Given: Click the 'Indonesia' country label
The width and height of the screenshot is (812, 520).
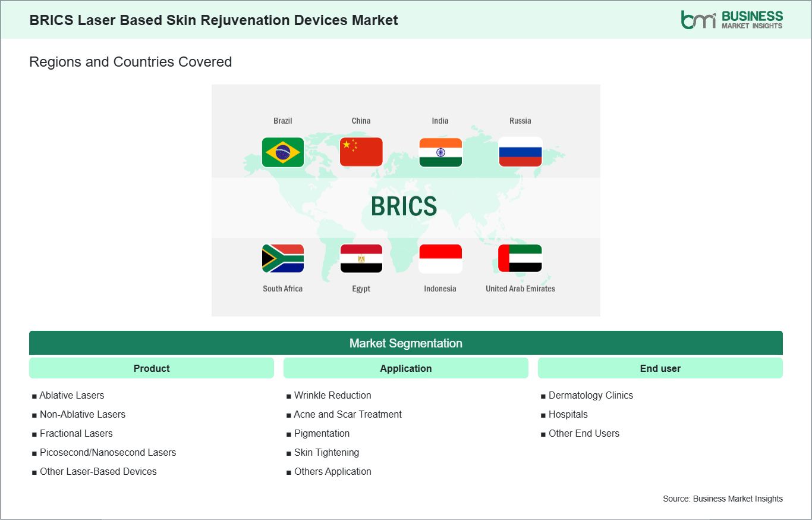Looking at the screenshot, I should click(440, 289).
